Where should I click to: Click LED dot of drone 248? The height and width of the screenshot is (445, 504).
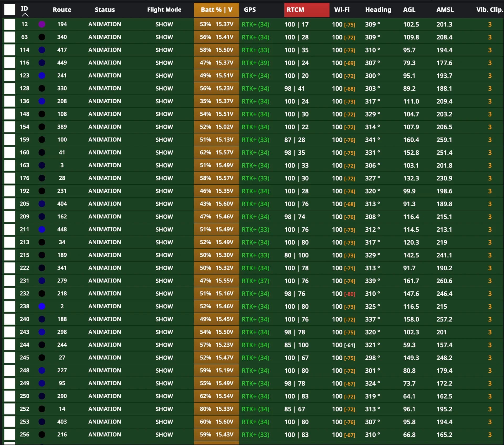coord(42,371)
